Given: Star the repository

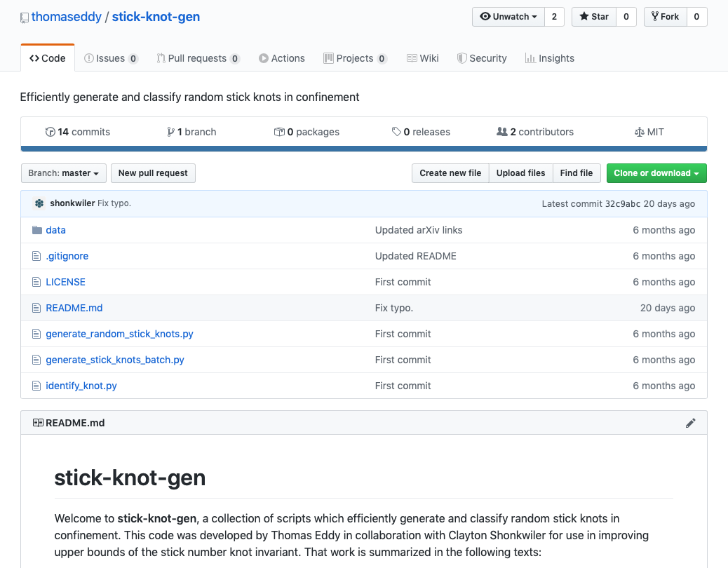Looking at the screenshot, I should point(594,17).
